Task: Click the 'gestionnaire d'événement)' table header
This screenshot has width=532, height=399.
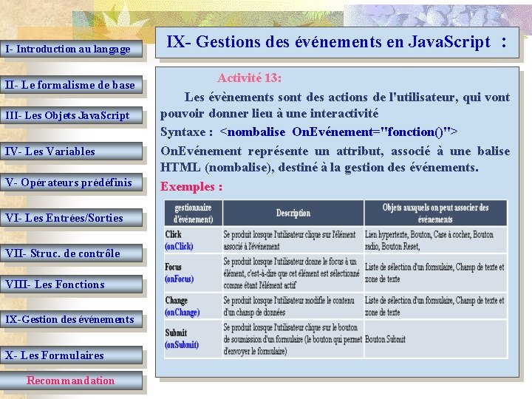Action: [194, 213]
